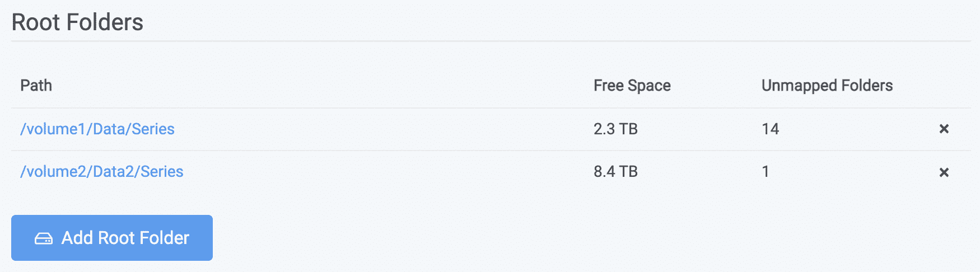Remove the /volume1/Data/Series root folder
This screenshot has width=980, height=272.
pyautogui.click(x=944, y=129)
